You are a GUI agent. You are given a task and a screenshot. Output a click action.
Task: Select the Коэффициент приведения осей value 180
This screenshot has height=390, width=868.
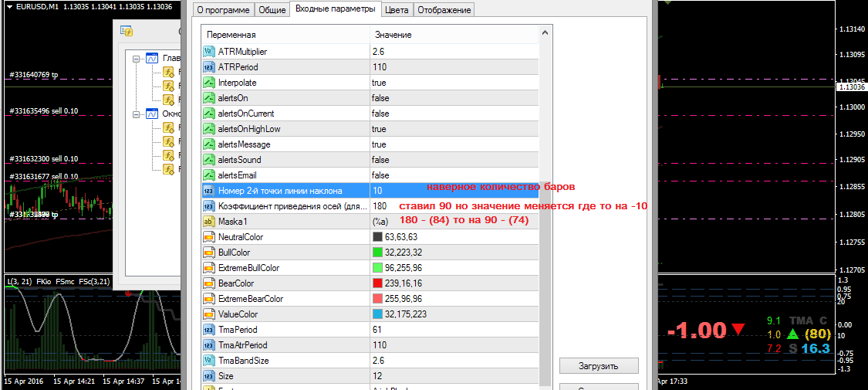pyautogui.click(x=380, y=206)
